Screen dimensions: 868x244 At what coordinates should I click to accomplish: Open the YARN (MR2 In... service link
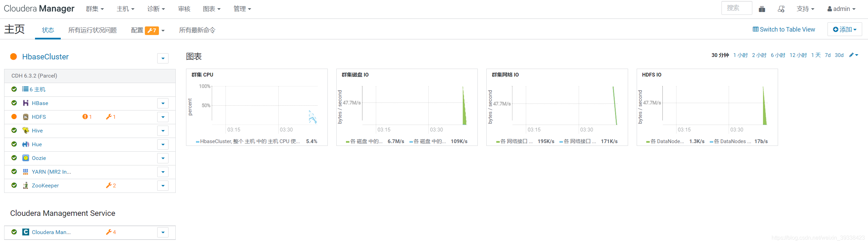(51, 172)
